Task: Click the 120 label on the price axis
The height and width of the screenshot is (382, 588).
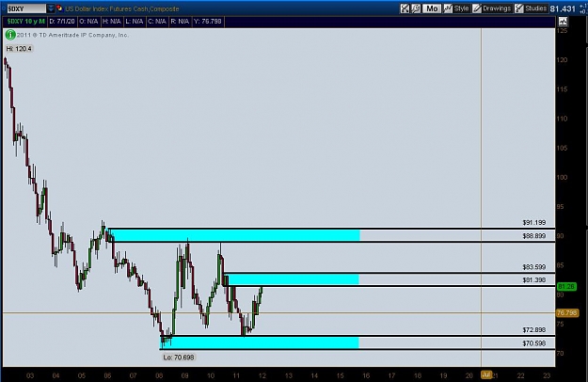Action: tap(562, 60)
